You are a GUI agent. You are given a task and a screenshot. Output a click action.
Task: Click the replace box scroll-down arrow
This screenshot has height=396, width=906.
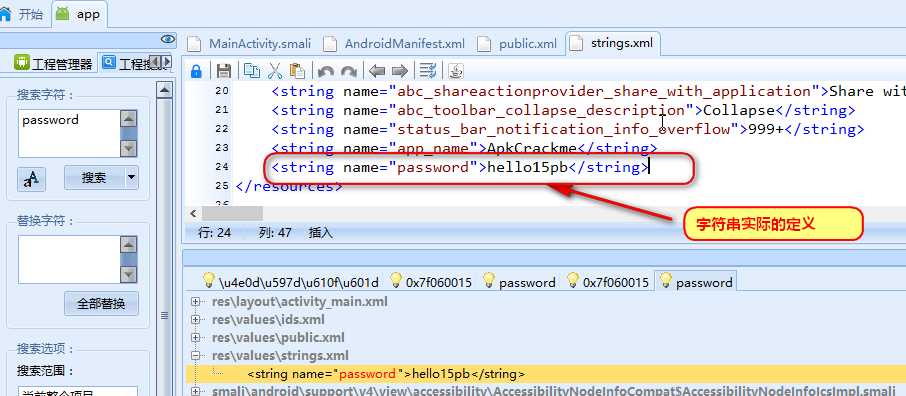[128, 275]
